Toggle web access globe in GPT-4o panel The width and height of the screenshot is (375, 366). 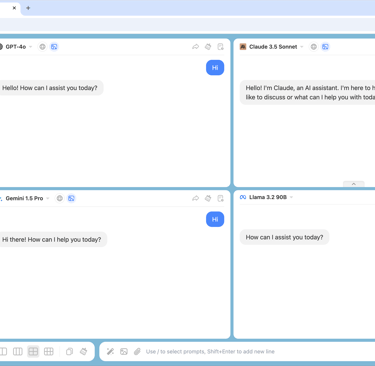[x=42, y=47]
